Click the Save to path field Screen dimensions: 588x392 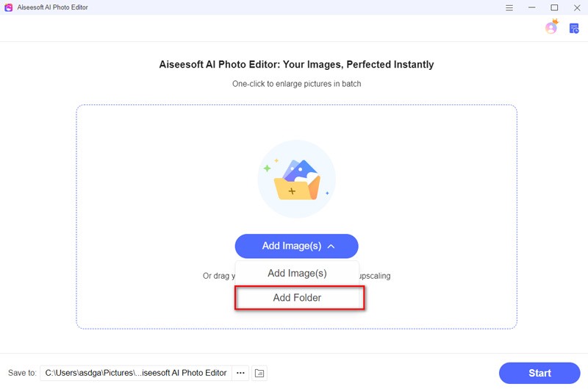(136, 373)
